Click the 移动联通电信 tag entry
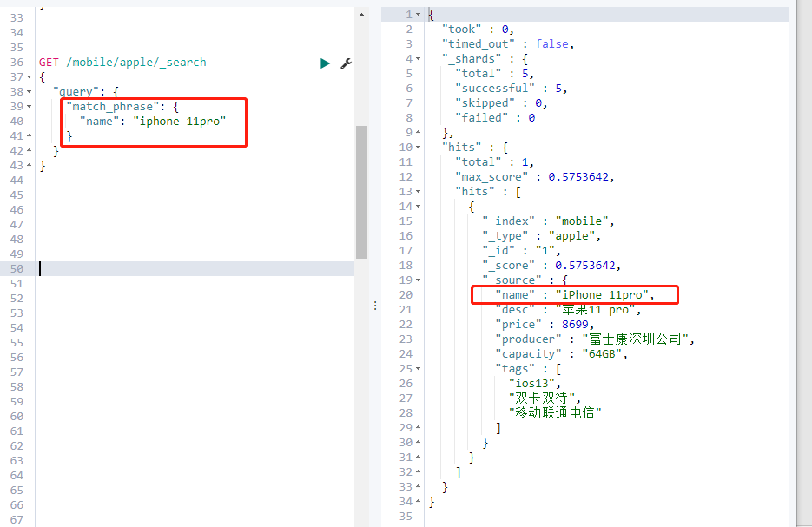Screen dimensions: 812x527 point(555,413)
